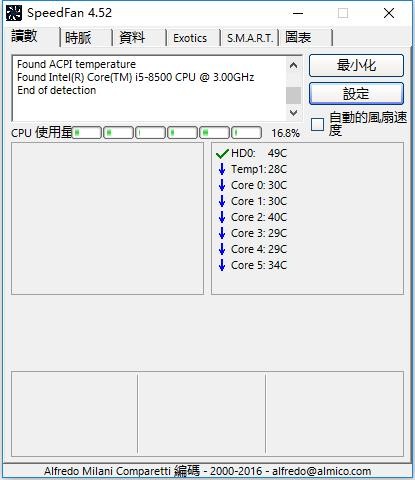Open the 設定 configuration button
This screenshot has width=415, height=480.
(356, 94)
